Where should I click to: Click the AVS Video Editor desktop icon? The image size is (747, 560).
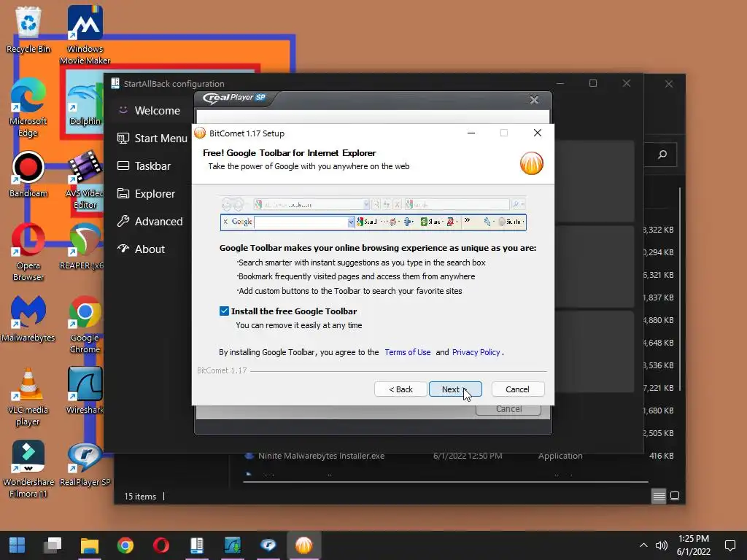pos(85,179)
